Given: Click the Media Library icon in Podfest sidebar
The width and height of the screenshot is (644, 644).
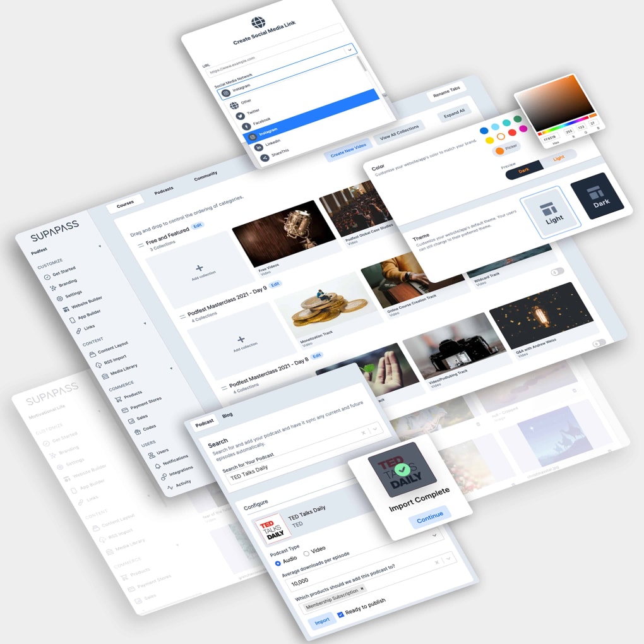Looking at the screenshot, I should [105, 376].
